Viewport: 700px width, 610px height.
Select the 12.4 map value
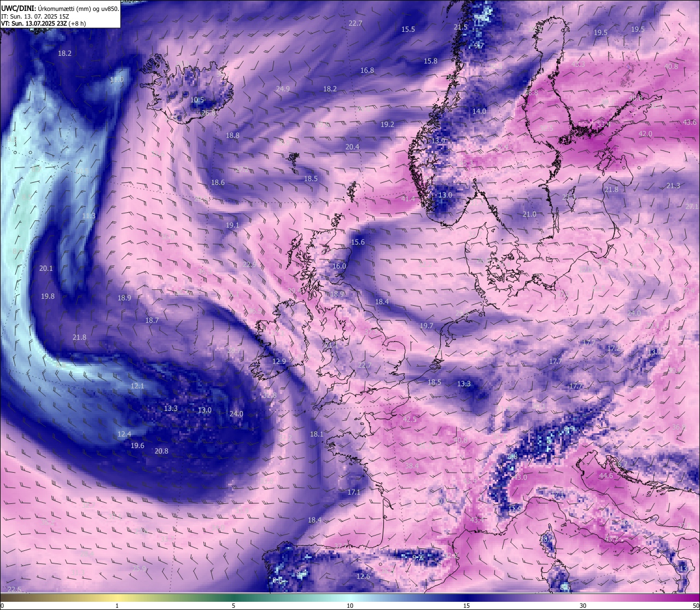(x=124, y=434)
